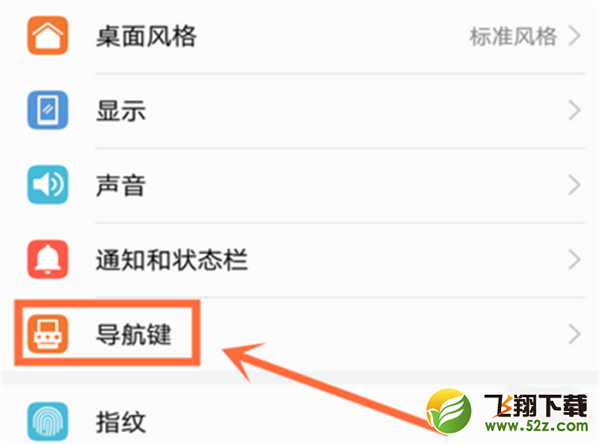Click the www.52z.com watermark link
The height and width of the screenshot is (445, 600).
pyautogui.click(x=536, y=426)
